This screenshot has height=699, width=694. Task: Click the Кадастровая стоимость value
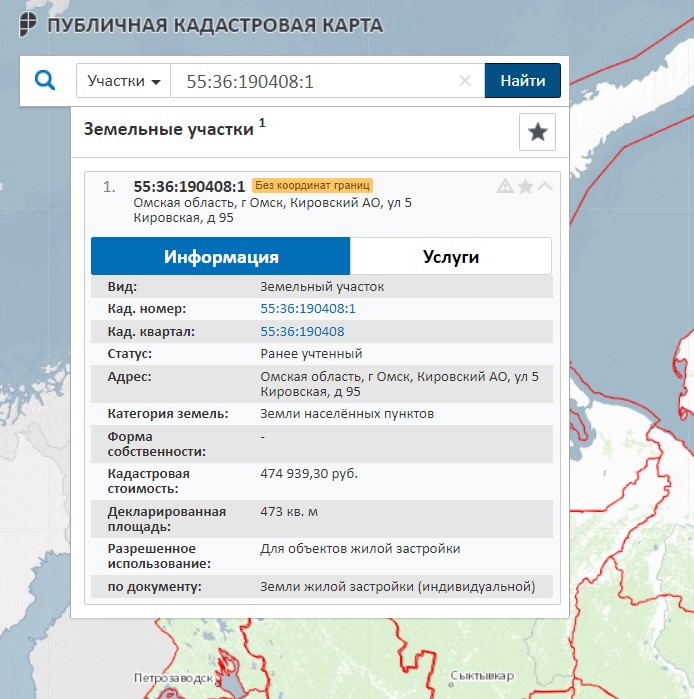coord(308,473)
